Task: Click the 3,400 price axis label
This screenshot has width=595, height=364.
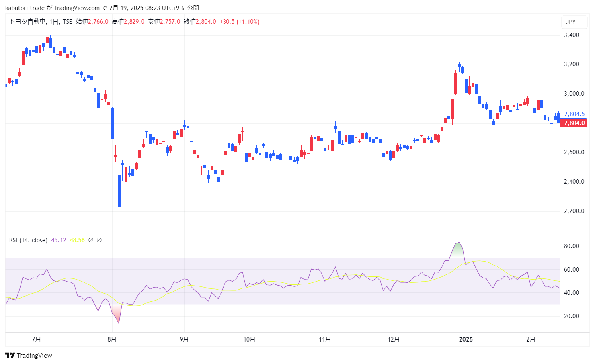Action: click(x=571, y=35)
